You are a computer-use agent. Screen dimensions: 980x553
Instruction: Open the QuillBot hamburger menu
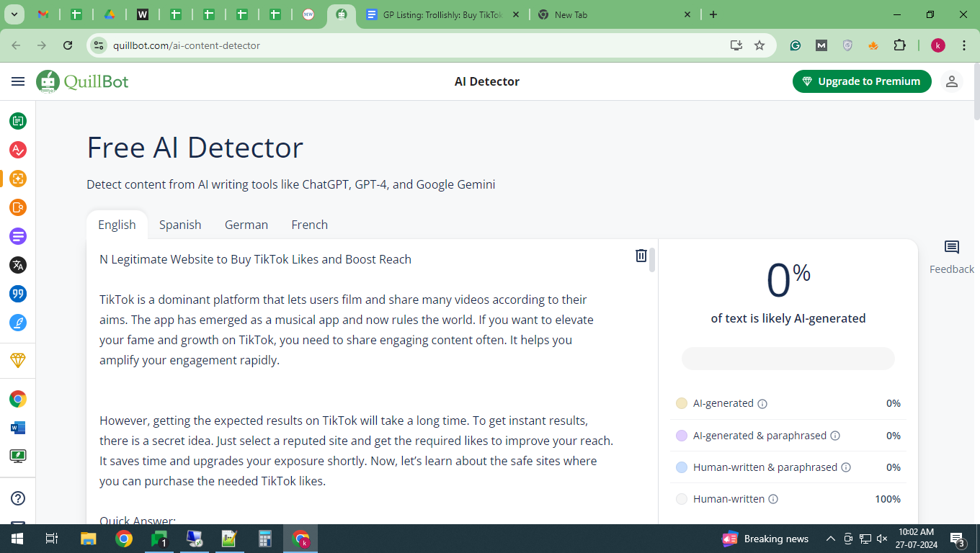click(x=18, y=81)
